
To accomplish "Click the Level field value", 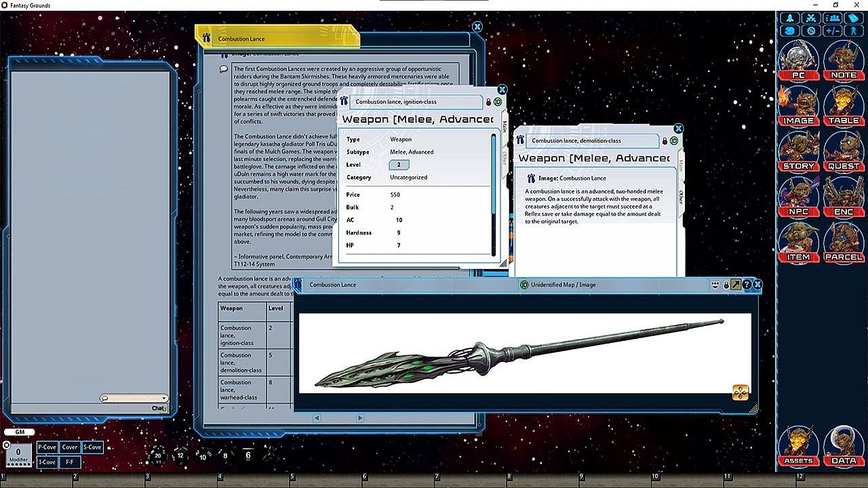I will (x=399, y=165).
